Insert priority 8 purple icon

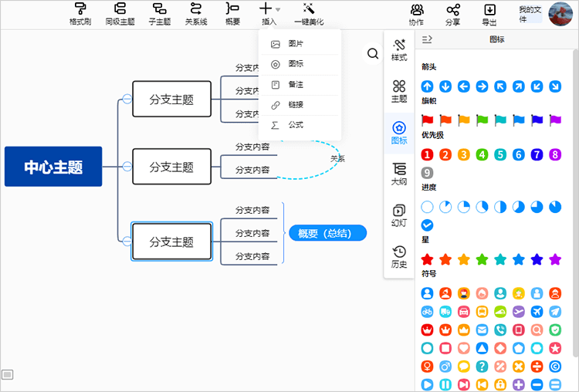[555, 154]
